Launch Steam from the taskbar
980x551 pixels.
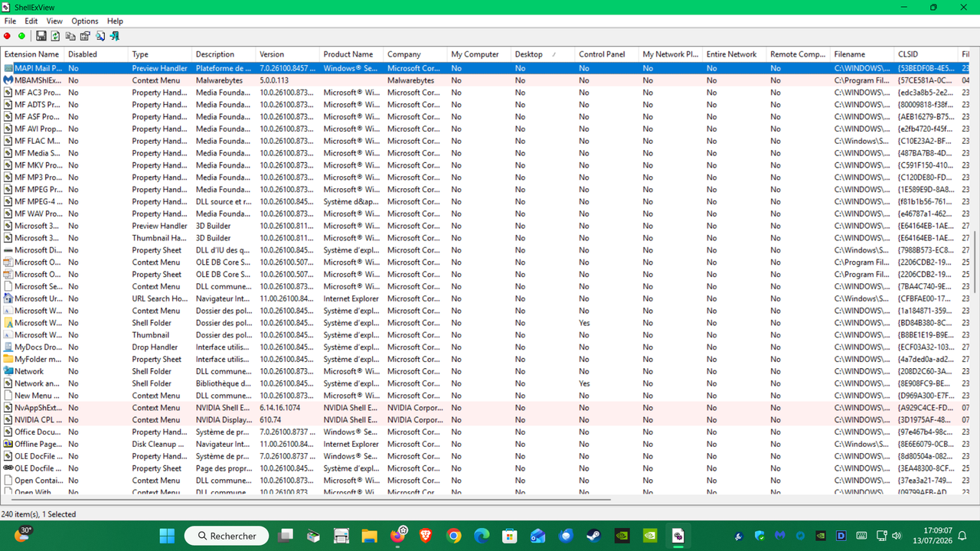(x=594, y=536)
